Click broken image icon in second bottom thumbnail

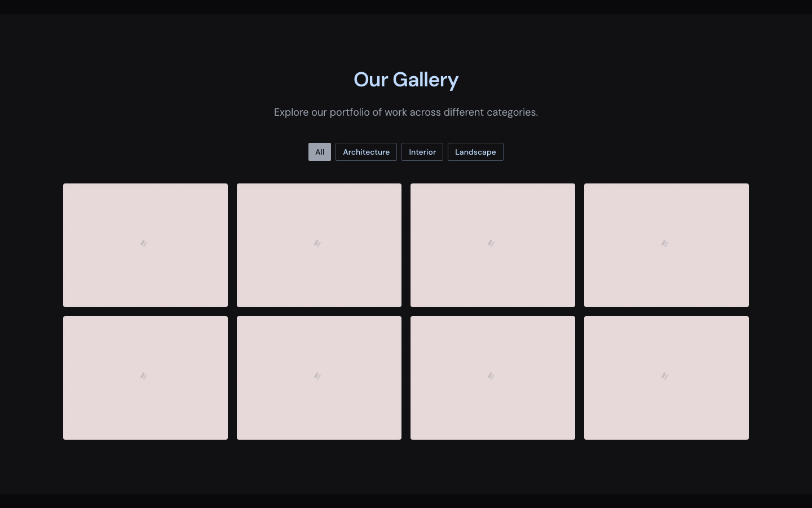point(318,376)
